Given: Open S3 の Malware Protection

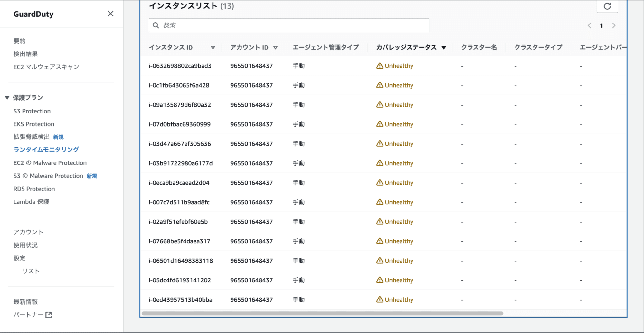Looking at the screenshot, I should tap(48, 176).
